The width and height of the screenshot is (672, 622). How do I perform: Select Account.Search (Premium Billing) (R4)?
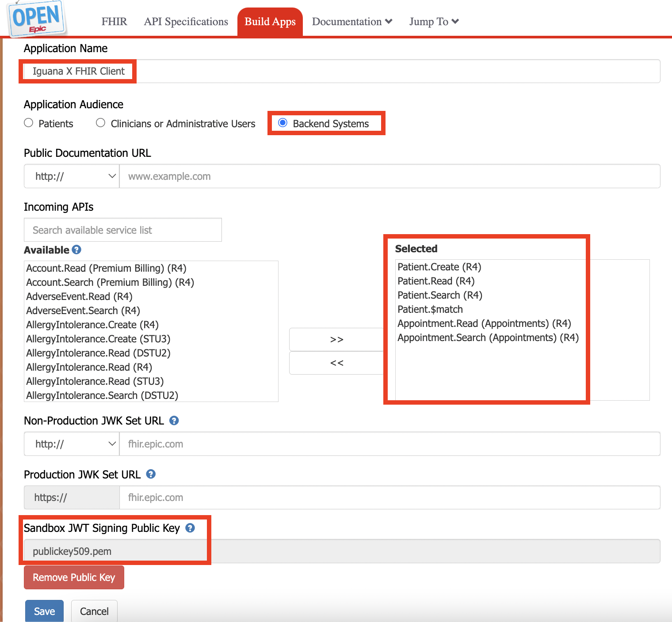[151, 282]
